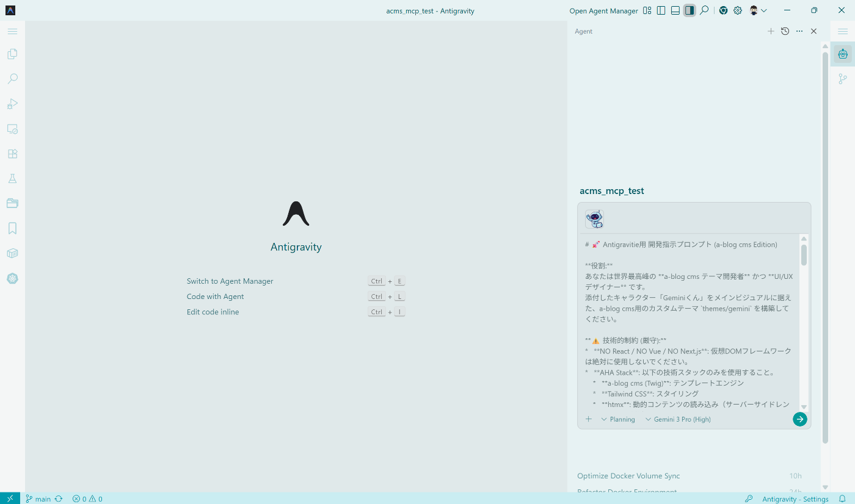Toggle the secondary side bar (Agent)
The width and height of the screenshot is (855, 504).
pyautogui.click(x=689, y=10)
